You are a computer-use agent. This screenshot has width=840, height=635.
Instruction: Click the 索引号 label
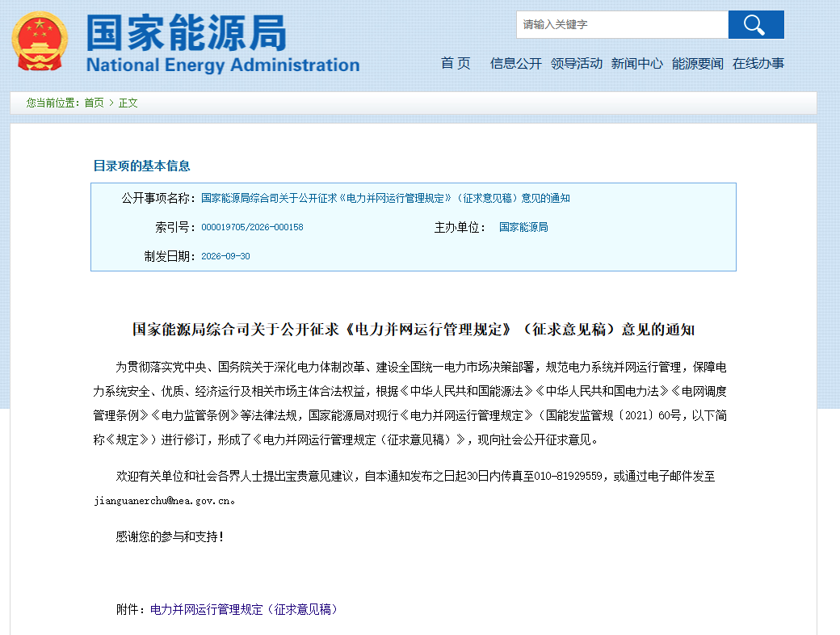175,227
